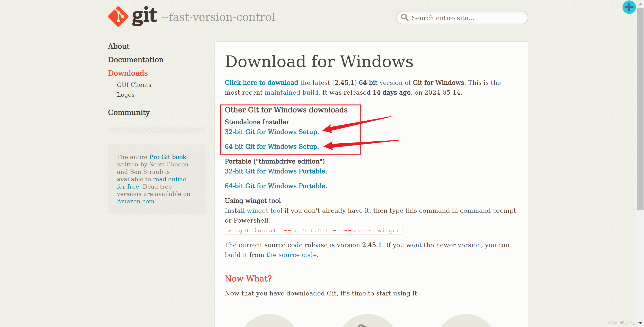
Task: Click the orange Git logo icon
Action: click(118, 17)
